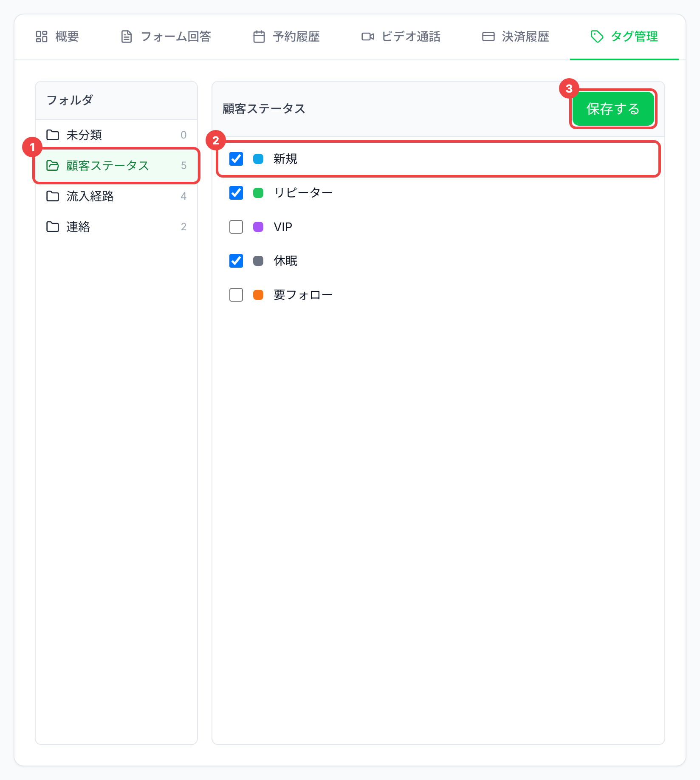Image resolution: width=700 pixels, height=780 pixels.
Task: Click the count 5 beside 顧客ステータス
Action: coord(183,165)
